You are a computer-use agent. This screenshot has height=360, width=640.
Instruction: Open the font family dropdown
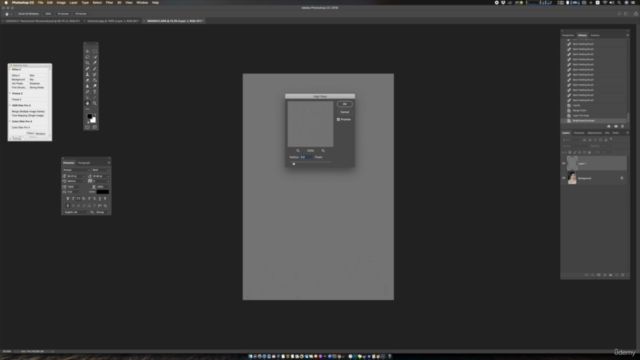[76, 170]
